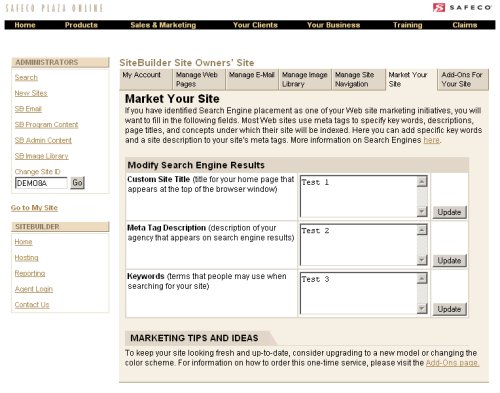
Task: Click the Custom Site Title text area
Action: (359, 196)
